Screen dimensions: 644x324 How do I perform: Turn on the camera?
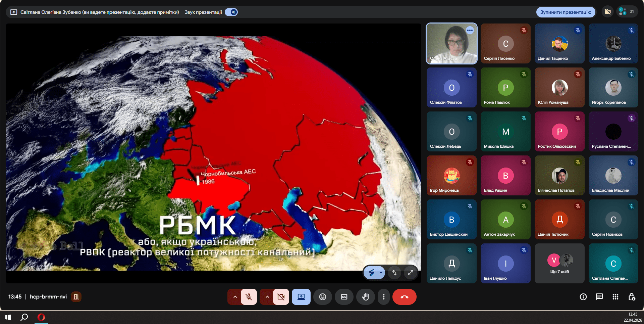click(281, 297)
